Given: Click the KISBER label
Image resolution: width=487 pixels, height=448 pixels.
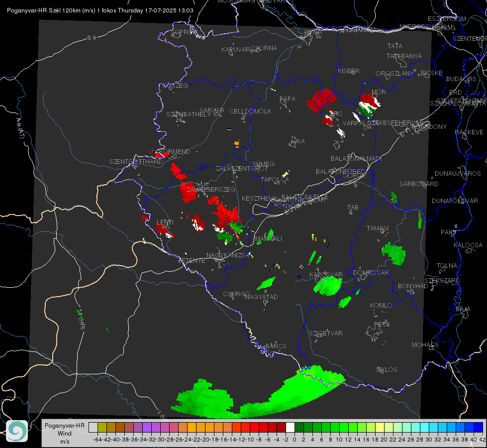Looking at the screenshot, I should pos(349,71).
